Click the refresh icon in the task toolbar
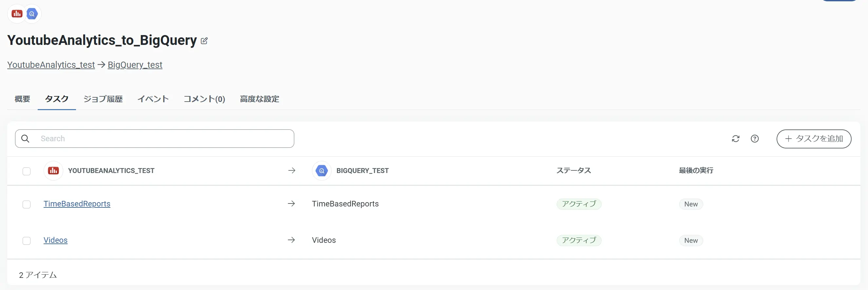Viewport: 868px width, 290px height. [x=736, y=139]
